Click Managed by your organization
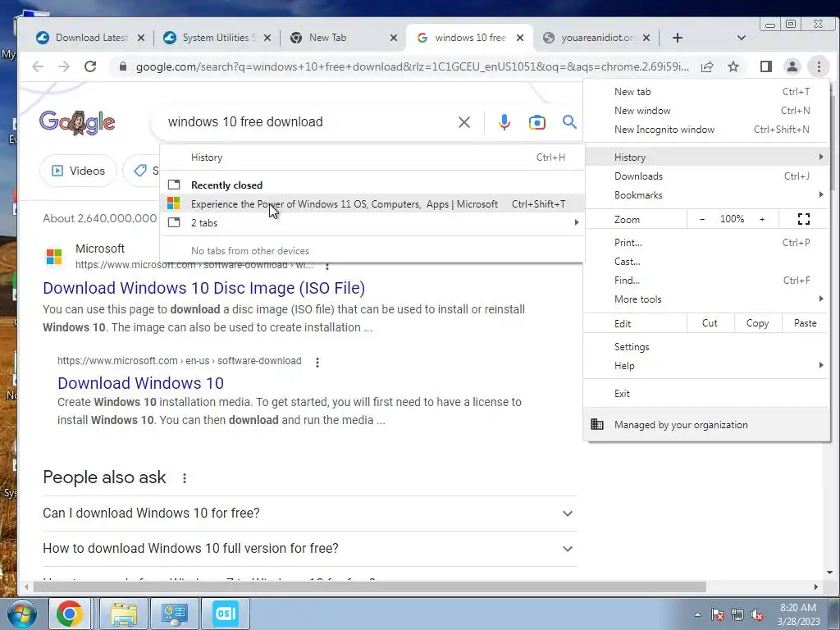Viewport: 840px width, 630px height. click(x=706, y=425)
